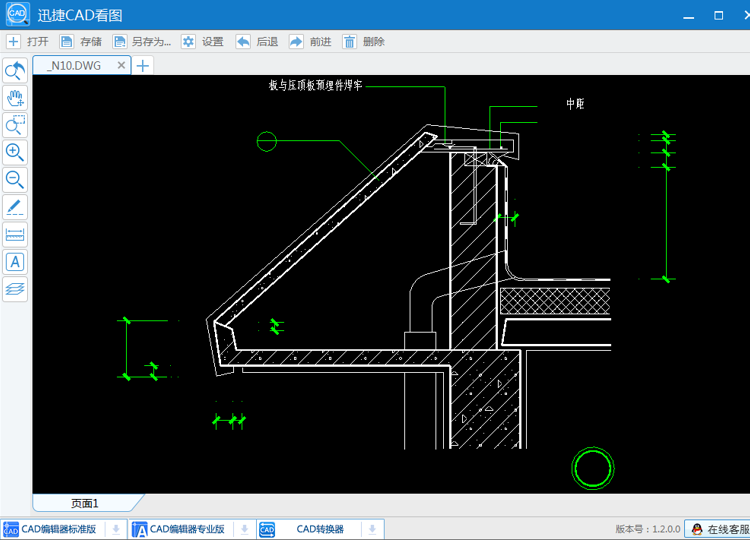Click the 存储 label in toolbar
Viewport: 750px width, 540px height.
point(91,42)
